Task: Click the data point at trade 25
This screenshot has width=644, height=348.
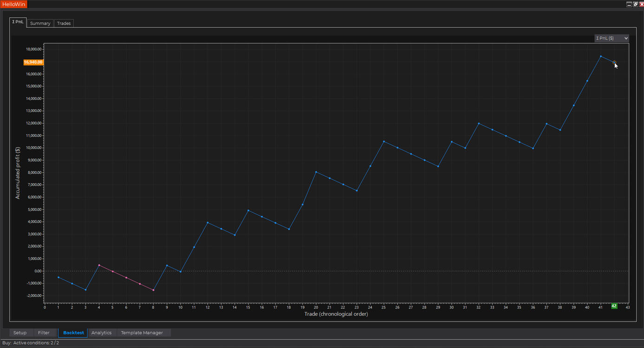Action: click(384, 142)
